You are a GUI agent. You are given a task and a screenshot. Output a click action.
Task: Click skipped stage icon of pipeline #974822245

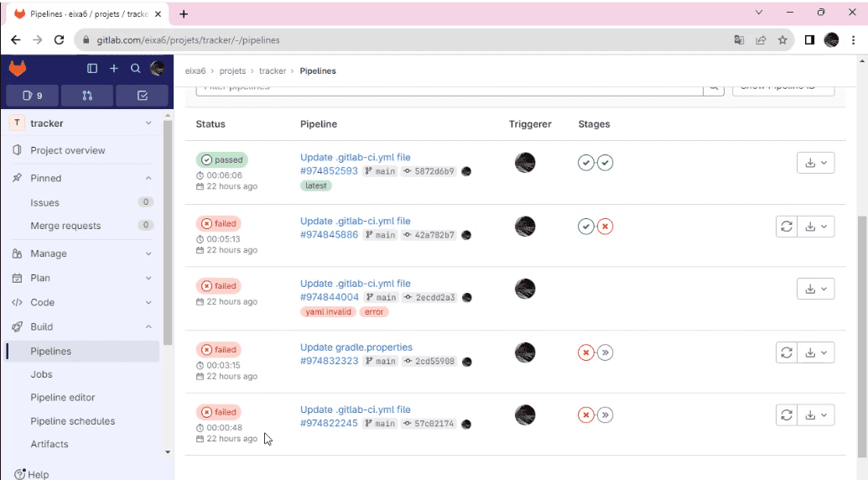point(606,415)
